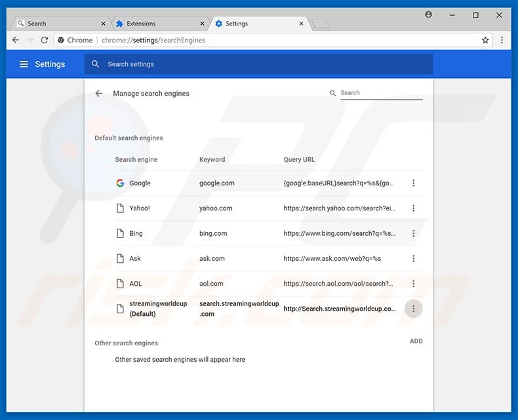
Task: Click the Chrome site info icon
Action: [x=61, y=40]
